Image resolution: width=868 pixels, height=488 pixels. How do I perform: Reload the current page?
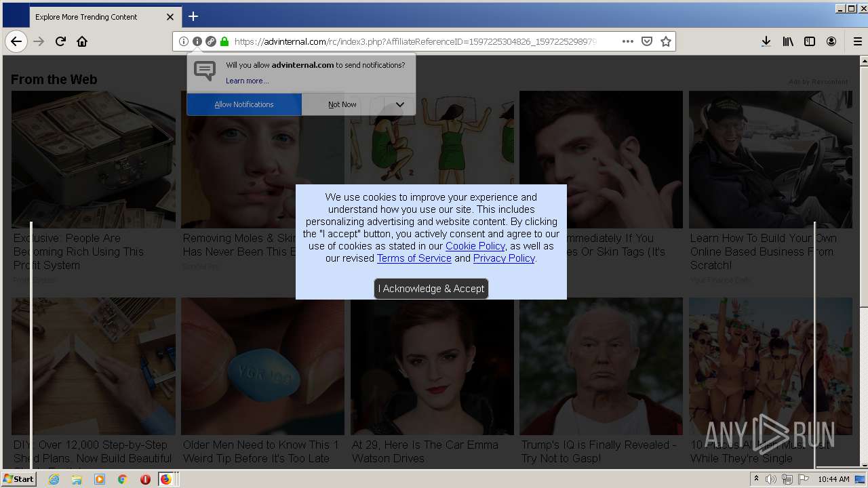pos(60,41)
